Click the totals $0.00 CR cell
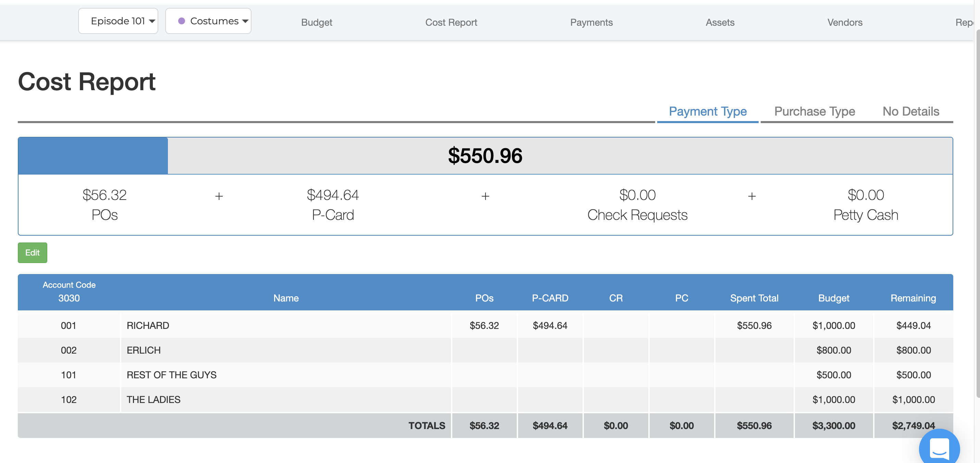This screenshot has width=980, height=463. [616, 426]
